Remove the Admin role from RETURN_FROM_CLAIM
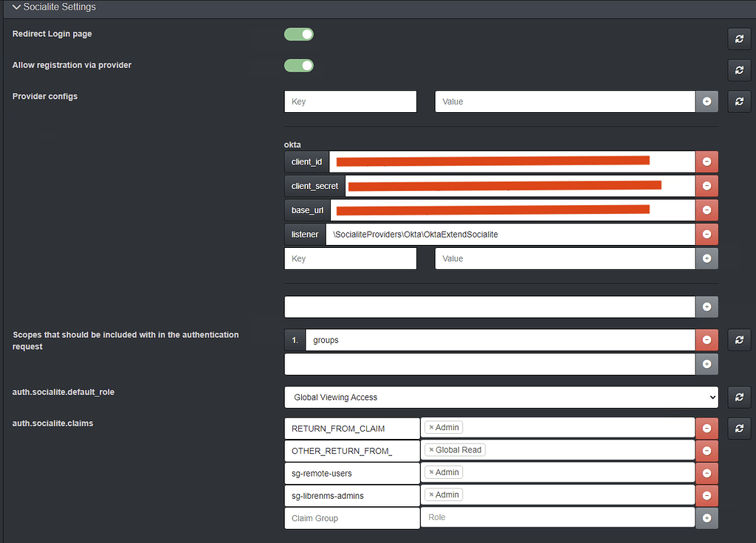Screen dimensions: 756x543 click(x=432, y=426)
